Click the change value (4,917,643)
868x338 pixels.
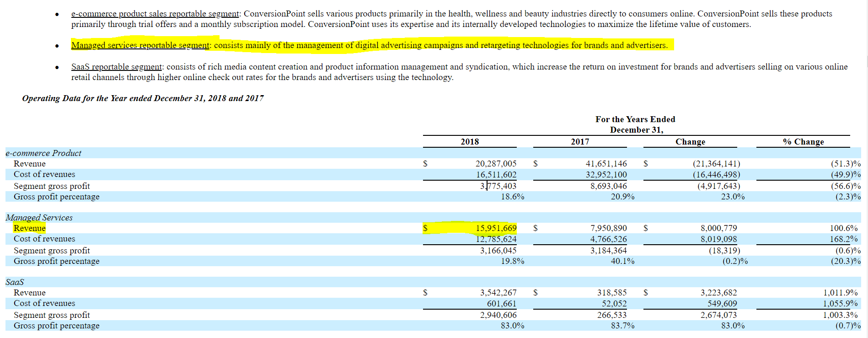718,186
